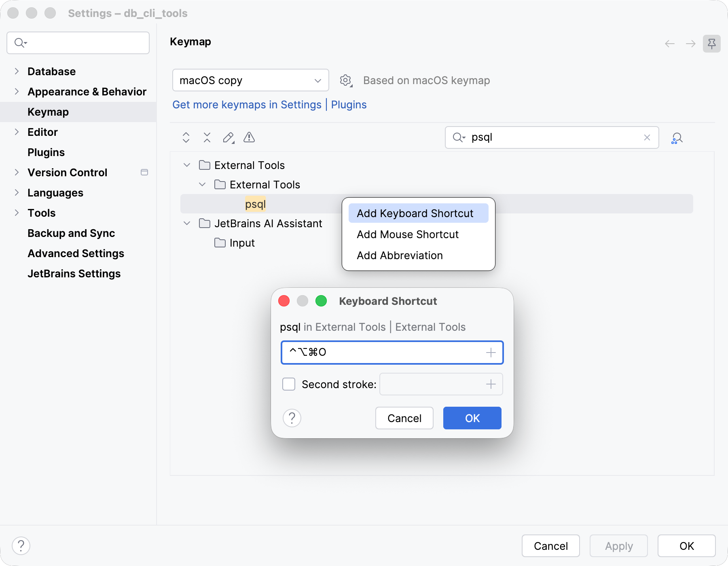Image resolution: width=728 pixels, height=566 pixels.
Task: Expand the Database settings section
Action: [17, 71]
